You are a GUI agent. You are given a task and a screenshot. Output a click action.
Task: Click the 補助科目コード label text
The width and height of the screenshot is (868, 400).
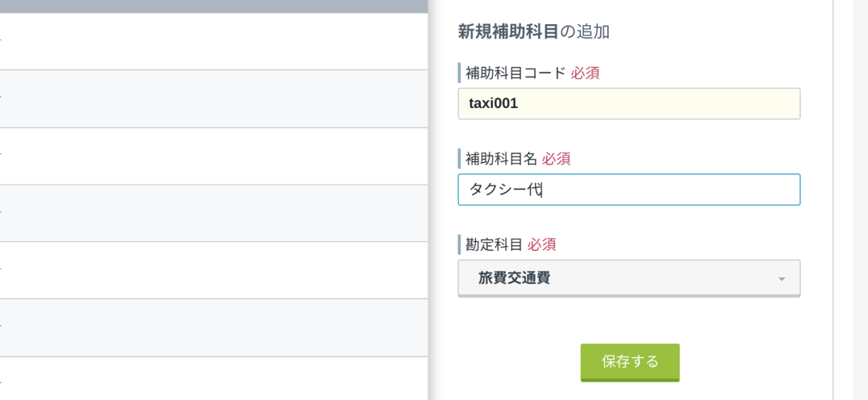tap(516, 73)
